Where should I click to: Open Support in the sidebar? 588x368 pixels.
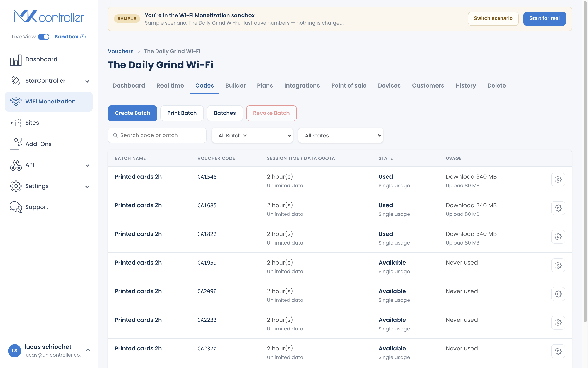click(x=49, y=207)
